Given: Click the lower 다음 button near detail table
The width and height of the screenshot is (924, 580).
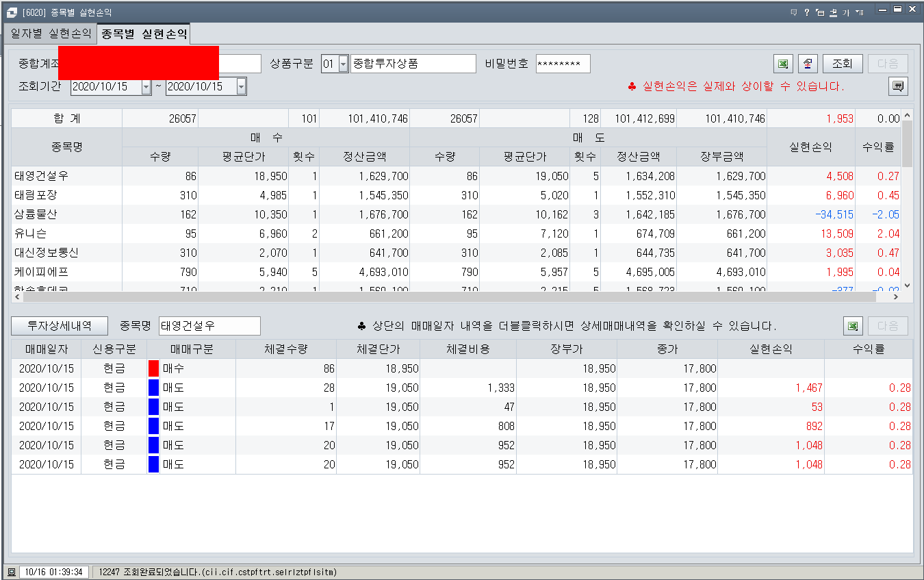Looking at the screenshot, I should (x=888, y=325).
